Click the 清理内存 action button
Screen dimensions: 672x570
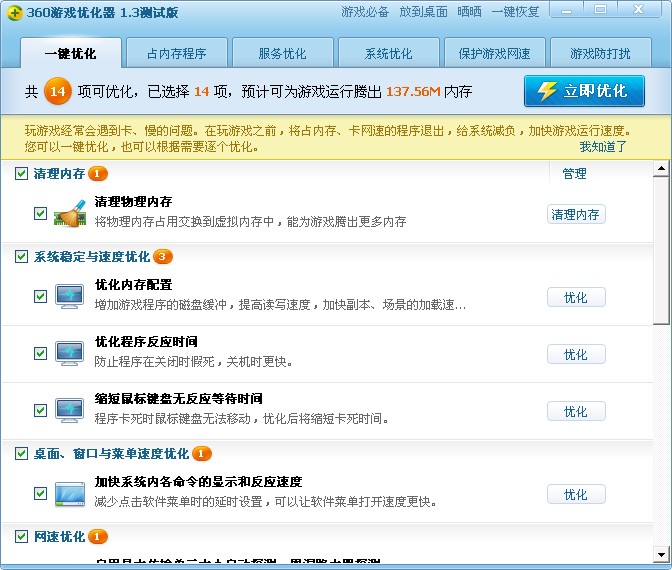[576, 214]
